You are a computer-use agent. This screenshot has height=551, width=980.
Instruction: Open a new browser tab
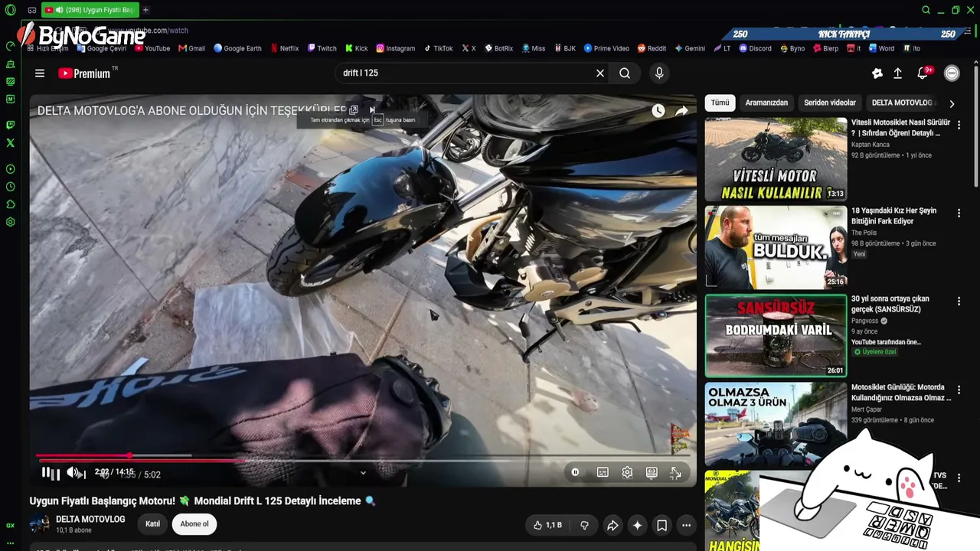[x=145, y=10]
